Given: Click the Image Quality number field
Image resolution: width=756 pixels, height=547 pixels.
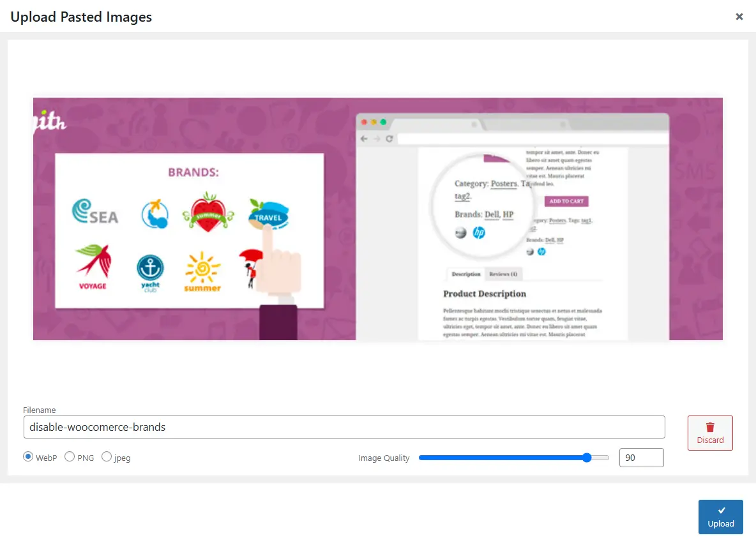Looking at the screenshot, I should [x=641, y=458].
